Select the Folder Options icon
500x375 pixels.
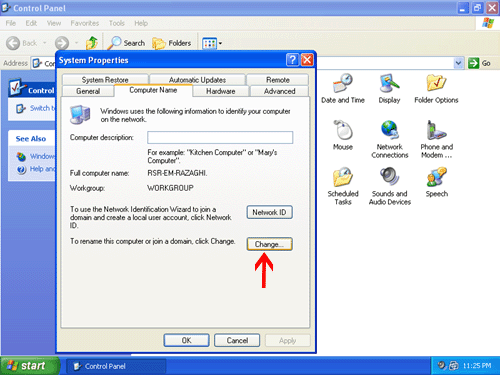tap(436, 83)
